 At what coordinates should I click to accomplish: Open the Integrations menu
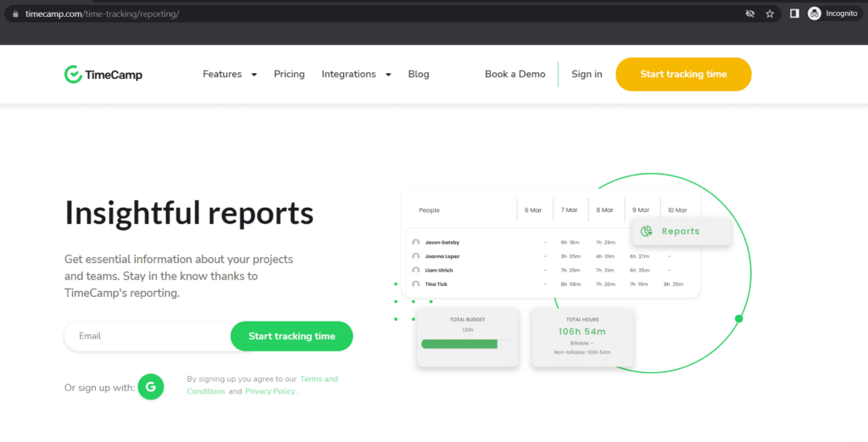click(348, 74)
